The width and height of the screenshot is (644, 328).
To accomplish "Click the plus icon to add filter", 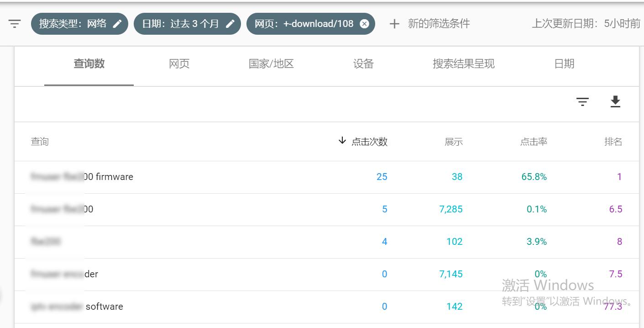I will point(394,24).
